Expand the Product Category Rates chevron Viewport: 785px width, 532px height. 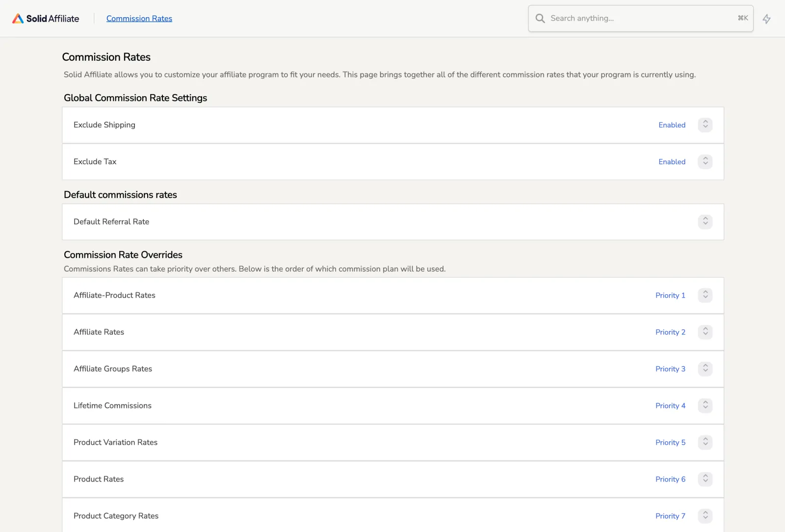coord(705,516)
